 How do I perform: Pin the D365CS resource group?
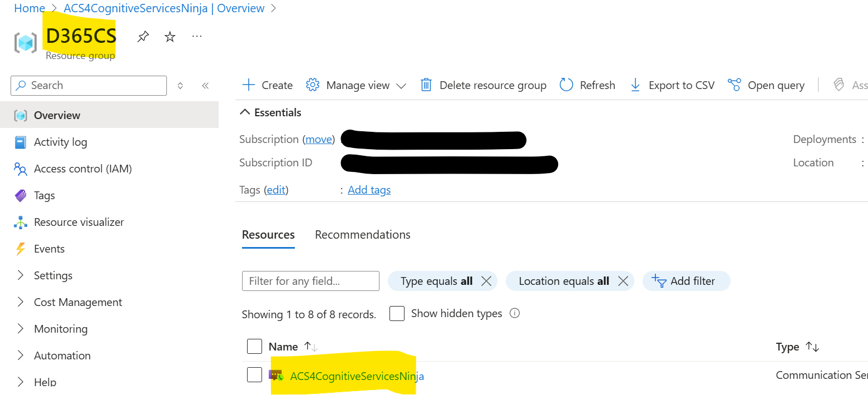point(143,37)
